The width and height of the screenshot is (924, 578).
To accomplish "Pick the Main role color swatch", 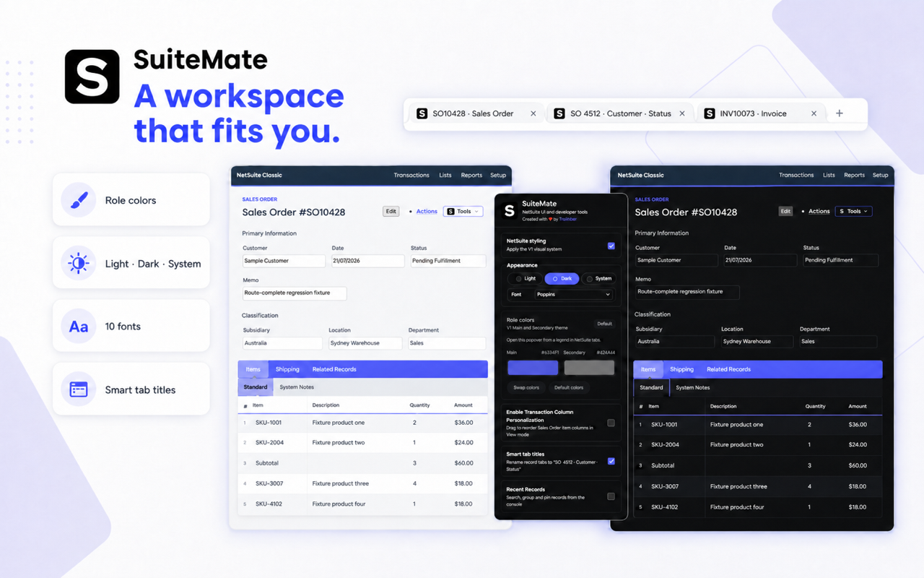I will click(533, 368).
